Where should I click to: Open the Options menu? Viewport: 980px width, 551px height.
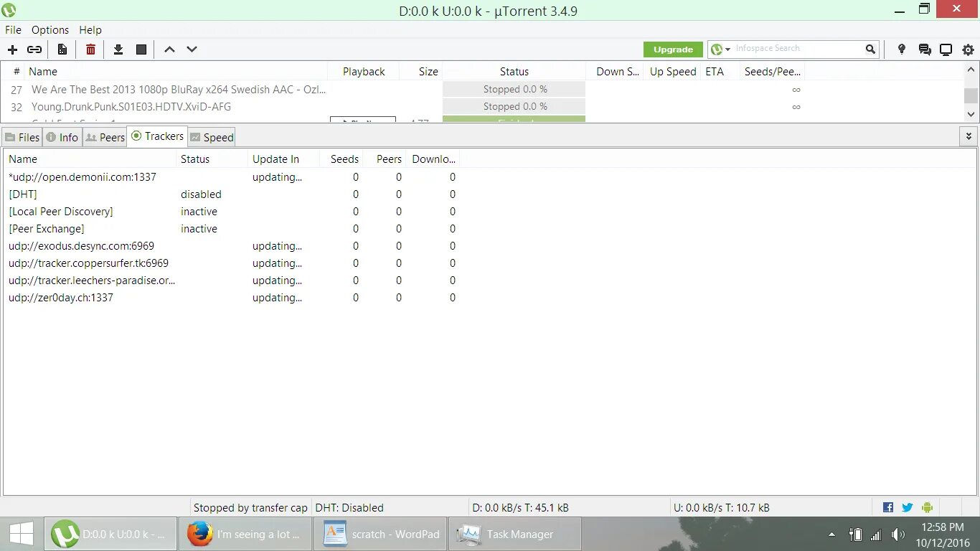pos(50,30)
